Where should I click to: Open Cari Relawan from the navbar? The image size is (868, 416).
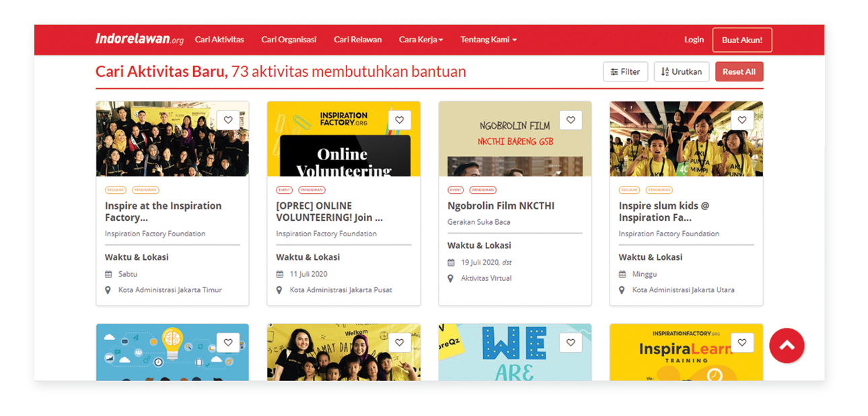point(357,40)
